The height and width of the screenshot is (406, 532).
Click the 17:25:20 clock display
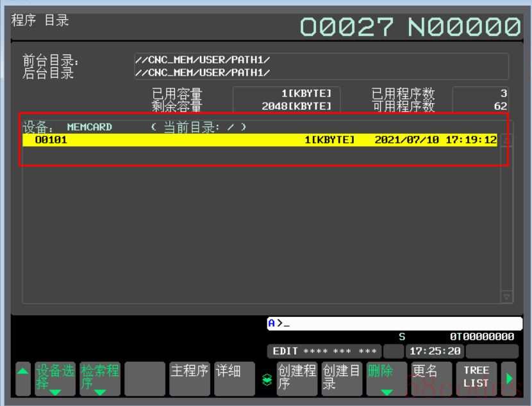tap(435, 351)
